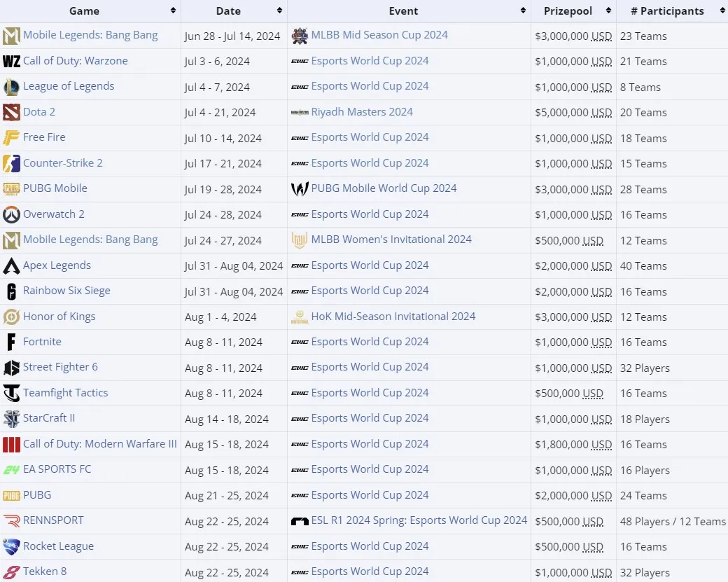Click the Event column header label
This screenshot has height=582, width=728.
403,11
